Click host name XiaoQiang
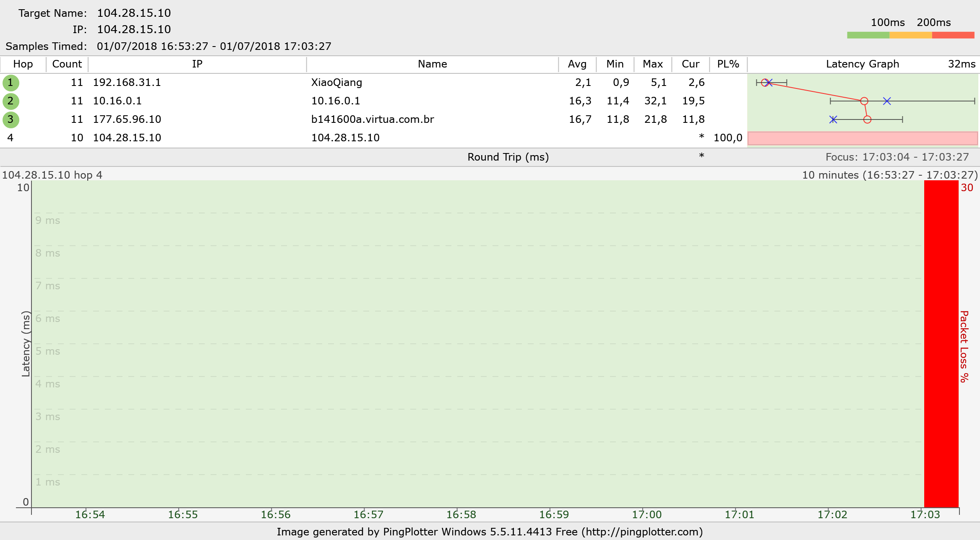This screenshot has width=980, height=540. pos(336,83)
